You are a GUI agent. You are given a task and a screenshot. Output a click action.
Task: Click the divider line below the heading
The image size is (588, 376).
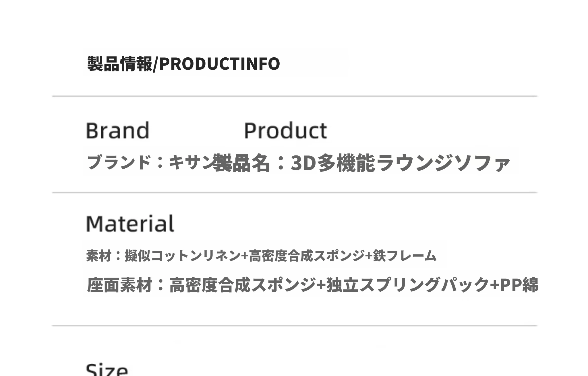coord(295,96)
